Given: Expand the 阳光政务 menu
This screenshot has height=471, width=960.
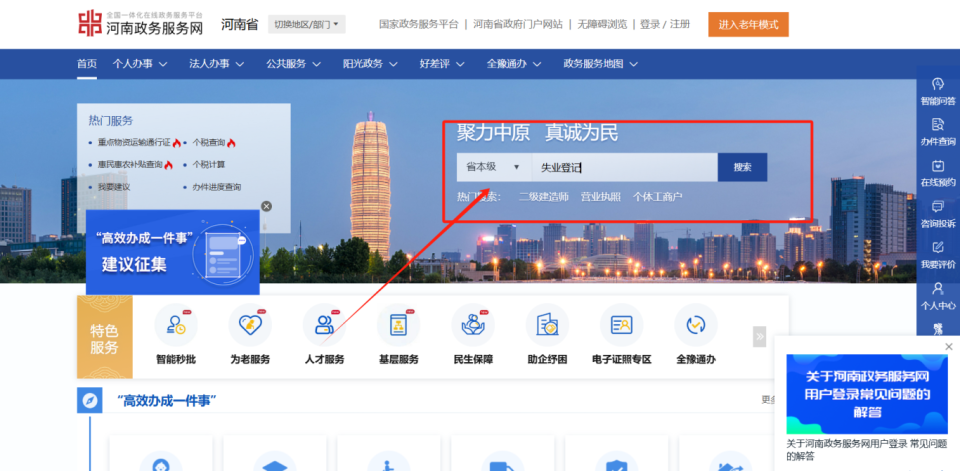Looking at the screenshot, I should pyautogui.click(x=370, y=64).
